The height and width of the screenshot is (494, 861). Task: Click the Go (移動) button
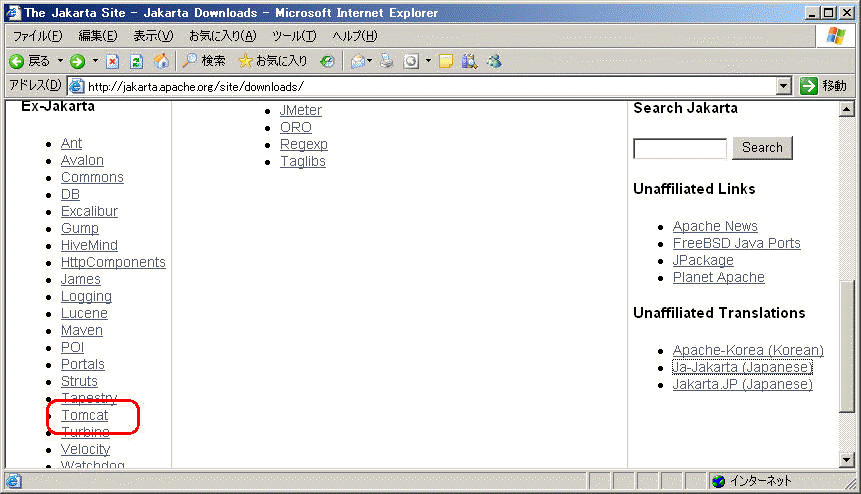(x=824, y=86)
